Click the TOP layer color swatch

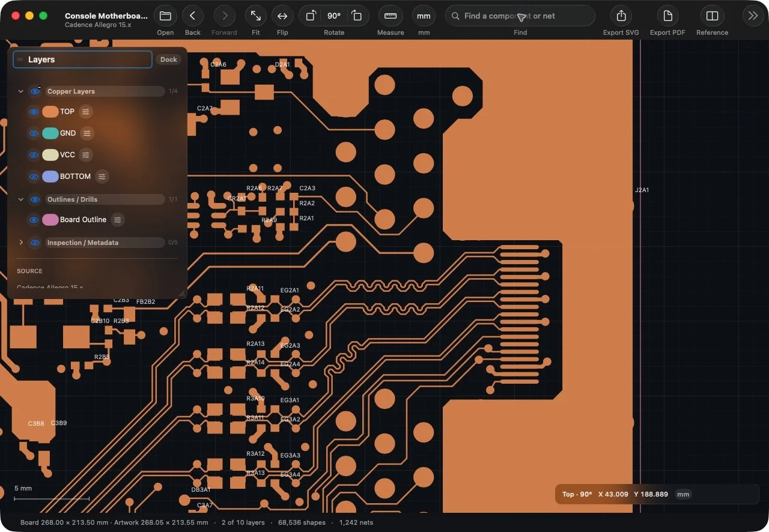pos(50,112)
